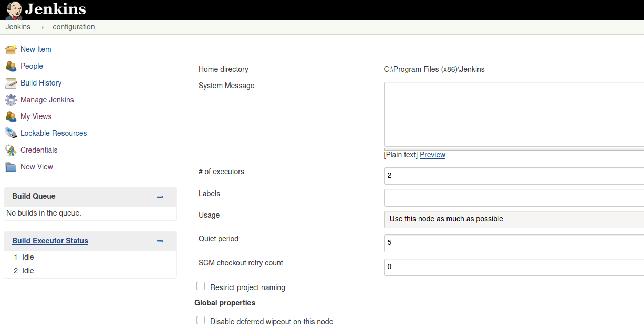Open the Build Executor Status link
The height and width of the screenshot is (331, 644).
(50, 241)
